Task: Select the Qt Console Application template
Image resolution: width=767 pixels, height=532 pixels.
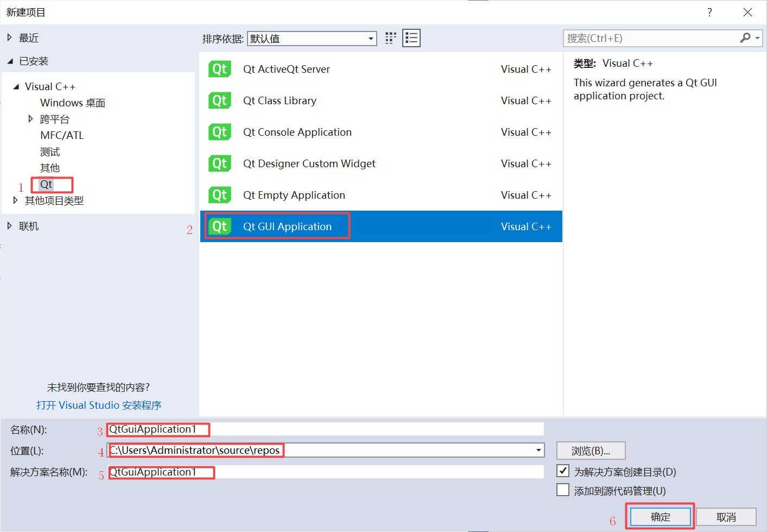Action: [x=297, y=132]
